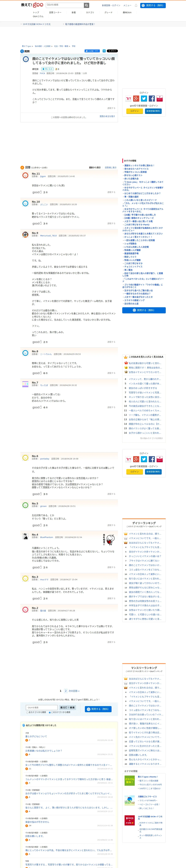Viewport: 186px width, 868px height.
Task: Give a good to answer No.3
Action: pyautogui.click(x=37, y=598)
